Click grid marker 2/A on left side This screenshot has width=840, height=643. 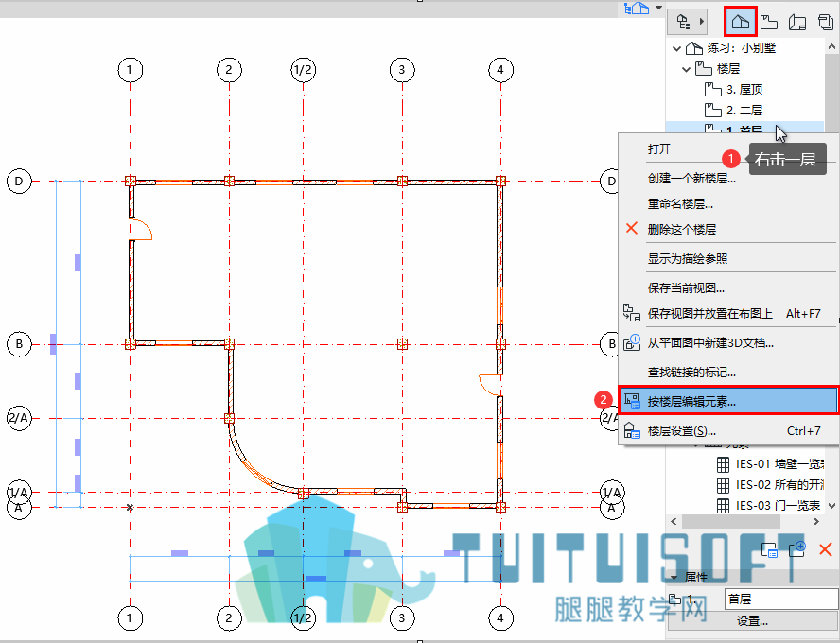[x=19, y=418]
